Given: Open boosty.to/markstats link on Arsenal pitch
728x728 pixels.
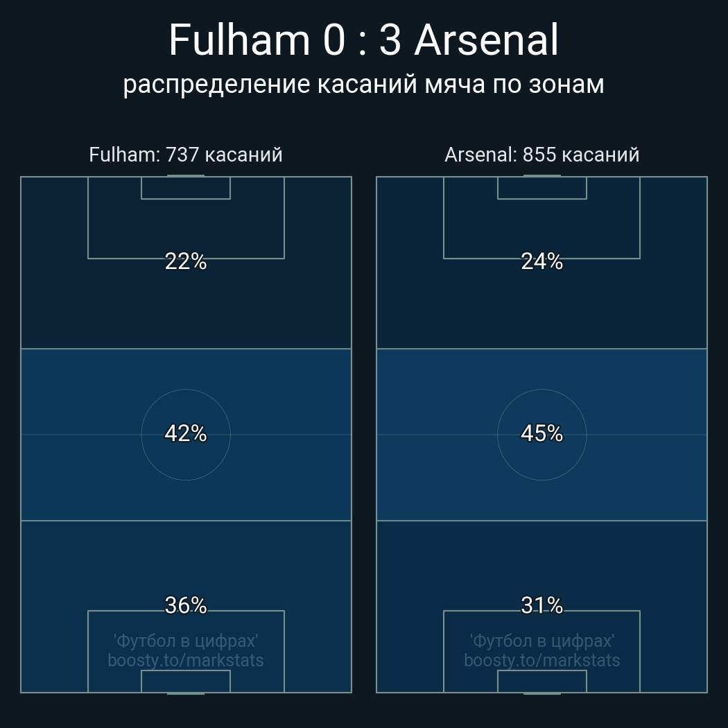Looking at the screenshot, I should click(x=541, y=660).
